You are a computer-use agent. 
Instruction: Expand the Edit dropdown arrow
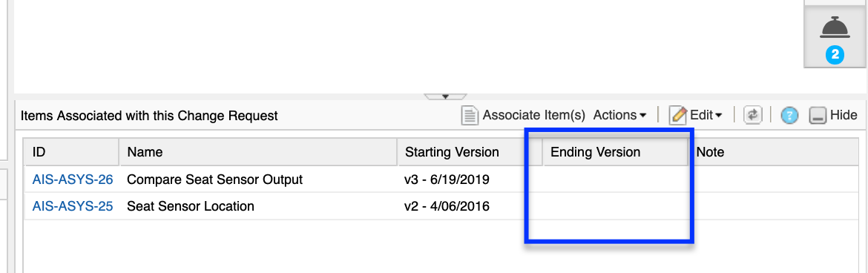click(719, 116)
